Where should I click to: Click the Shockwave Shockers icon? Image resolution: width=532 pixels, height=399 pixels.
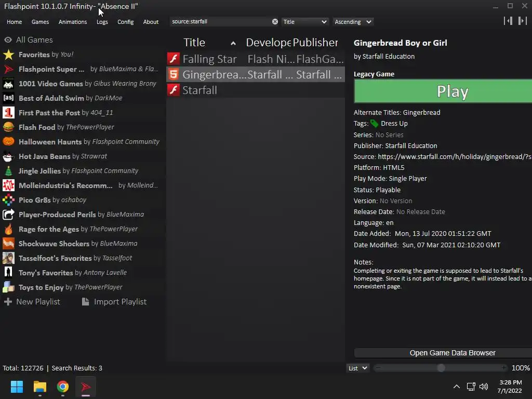coord(8,244)
